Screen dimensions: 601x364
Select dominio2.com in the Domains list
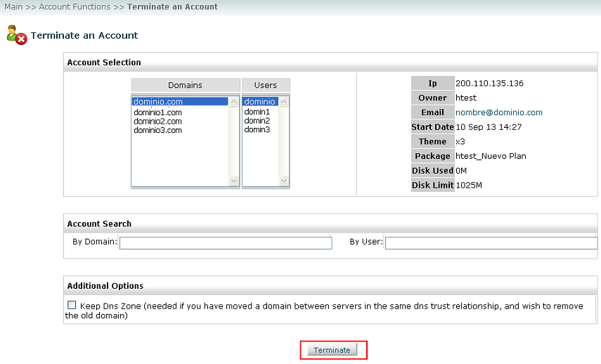157,121
